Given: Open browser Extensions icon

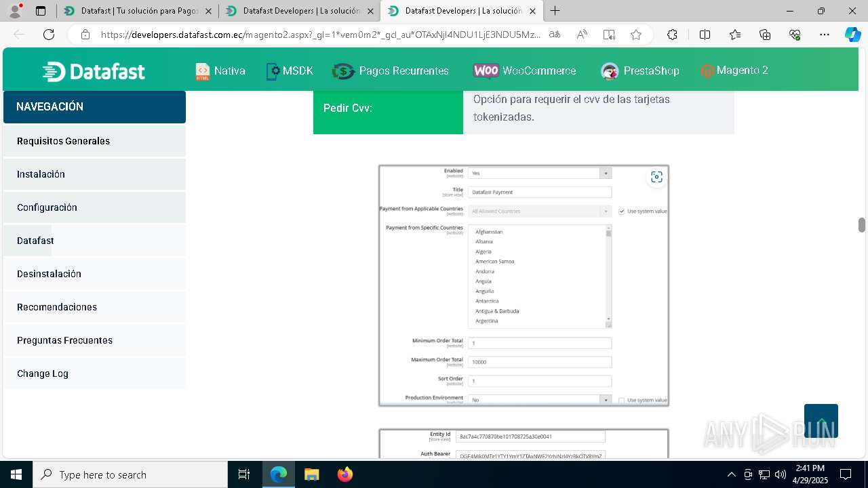Looking at the screenshot, I should (x=672, y=35).
